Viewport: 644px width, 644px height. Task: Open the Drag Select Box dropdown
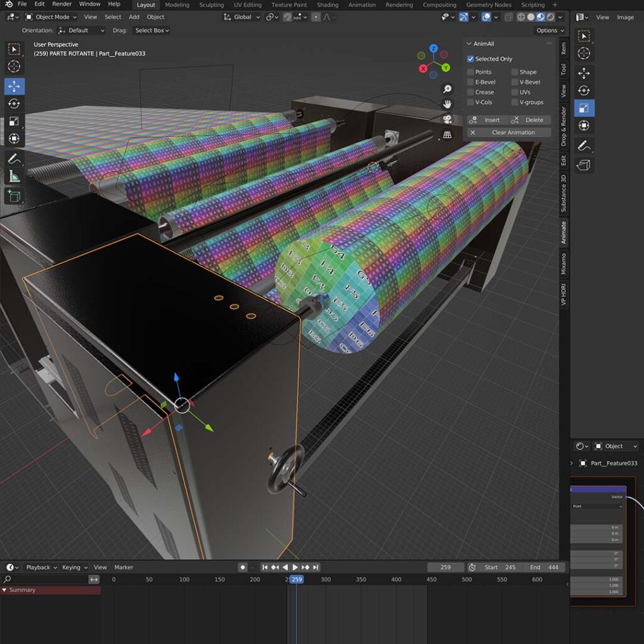click(152, 30)
